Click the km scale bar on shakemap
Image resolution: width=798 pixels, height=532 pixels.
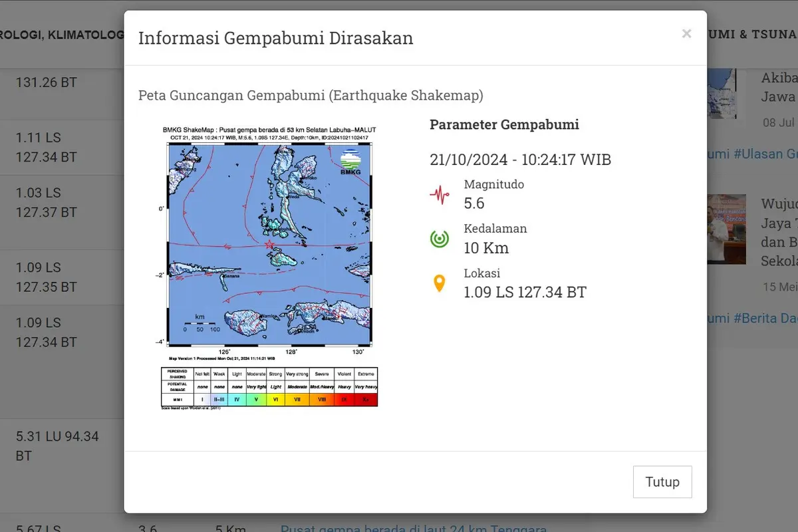click(199, 324)
